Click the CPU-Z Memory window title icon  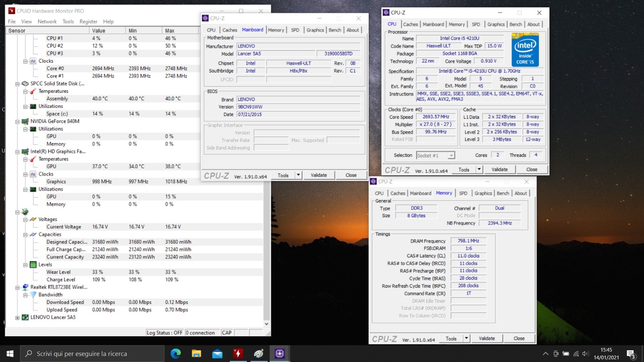pyautogui.click(x=374, y=181)
